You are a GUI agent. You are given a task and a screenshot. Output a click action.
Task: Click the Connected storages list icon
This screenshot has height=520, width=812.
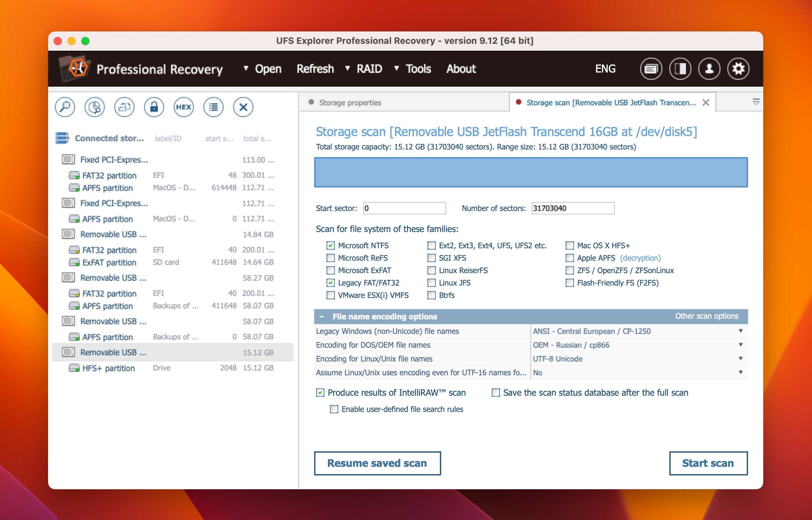tap(62, 138)
